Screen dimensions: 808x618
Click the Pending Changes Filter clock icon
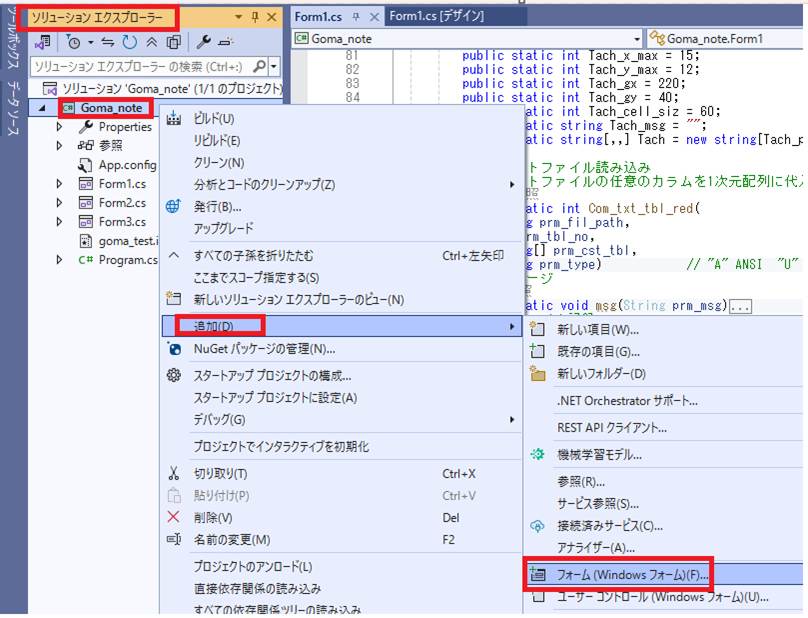73,42
